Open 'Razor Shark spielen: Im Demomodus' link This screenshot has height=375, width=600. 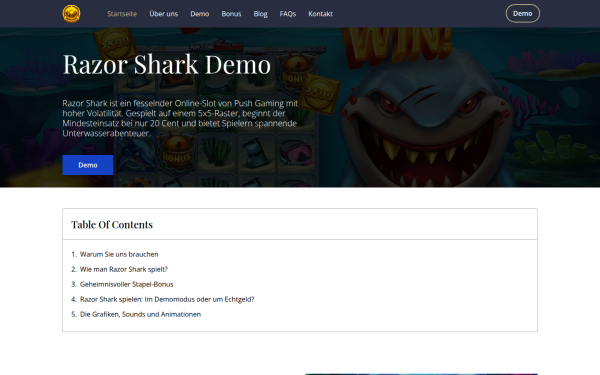pos(167,299)
